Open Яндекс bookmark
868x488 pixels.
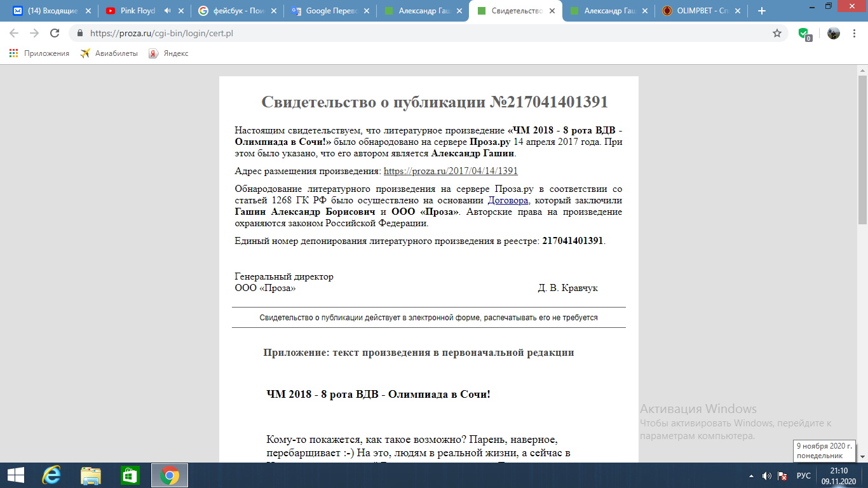pyautogui.click(x=169, y=53)
